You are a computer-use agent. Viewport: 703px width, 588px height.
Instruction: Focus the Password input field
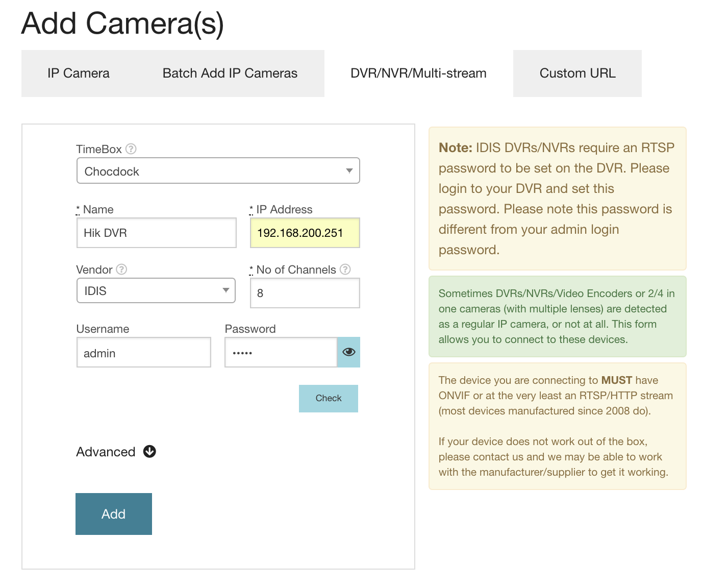281,353
